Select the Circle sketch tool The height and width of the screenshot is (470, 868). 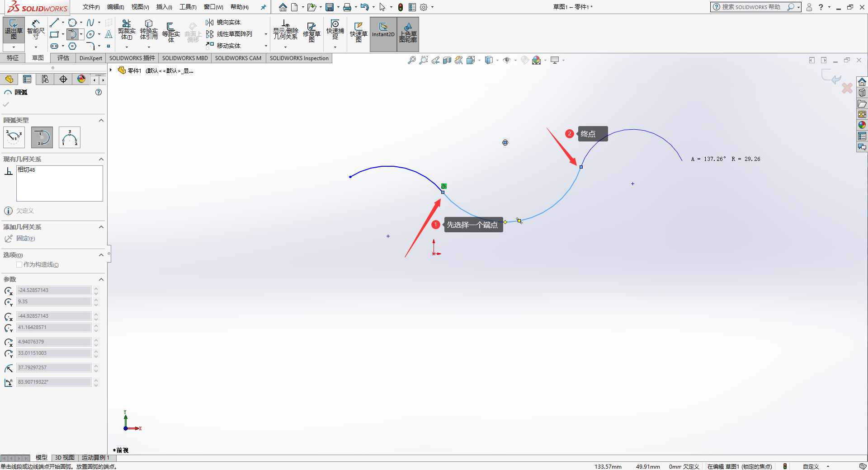(x=72, y=23)
